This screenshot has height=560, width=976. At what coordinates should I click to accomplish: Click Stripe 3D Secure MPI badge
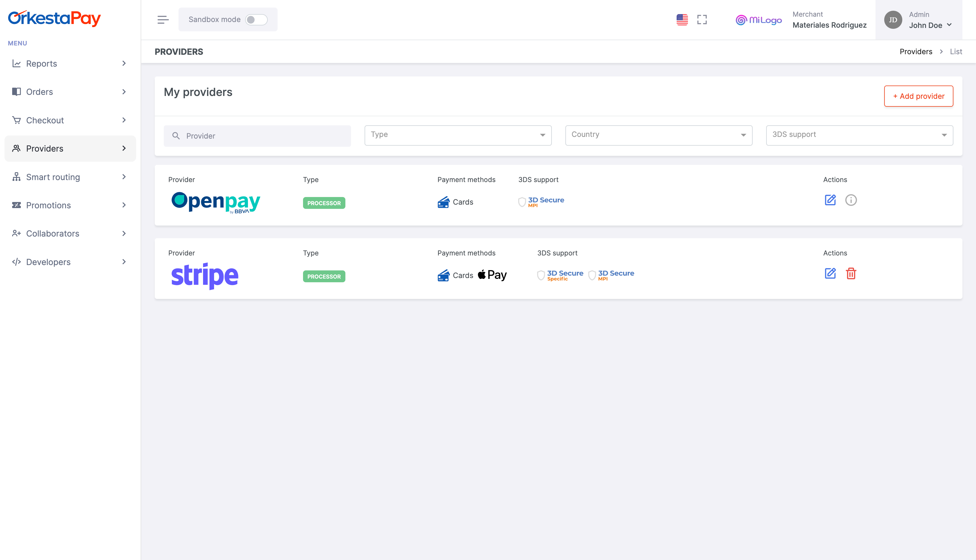pos(611,275)
